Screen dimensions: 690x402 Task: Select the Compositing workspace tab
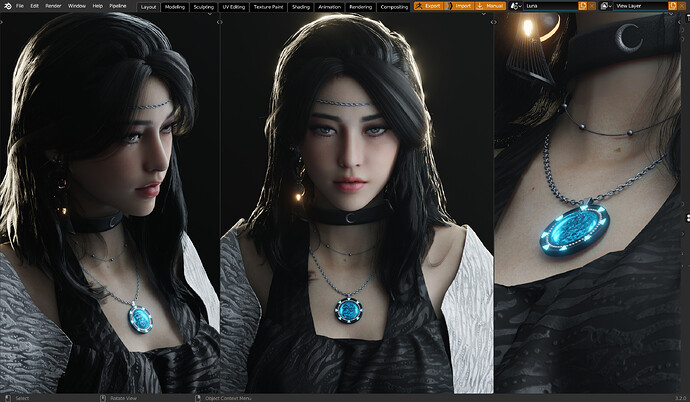pos(394,7)
